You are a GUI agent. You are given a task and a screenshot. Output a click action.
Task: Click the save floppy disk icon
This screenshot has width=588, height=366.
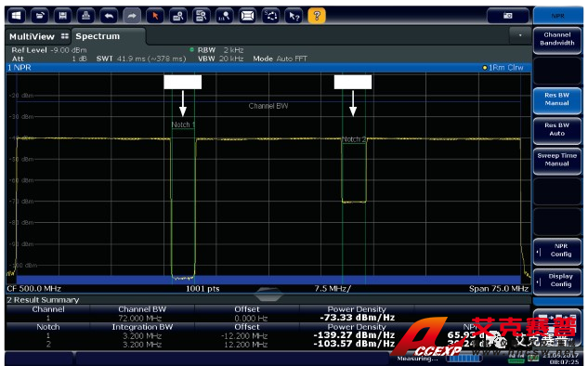[x=62, y=16]
